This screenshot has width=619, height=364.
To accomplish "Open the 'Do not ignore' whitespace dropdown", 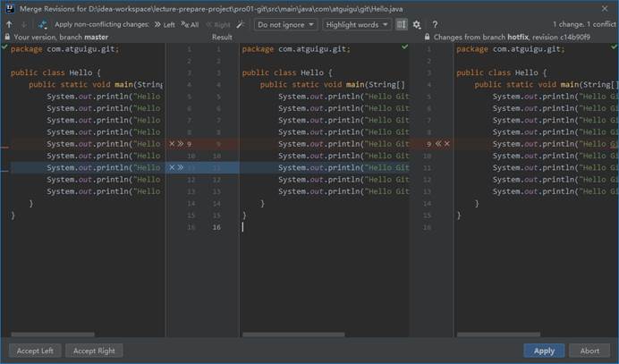I will [285, 25].
